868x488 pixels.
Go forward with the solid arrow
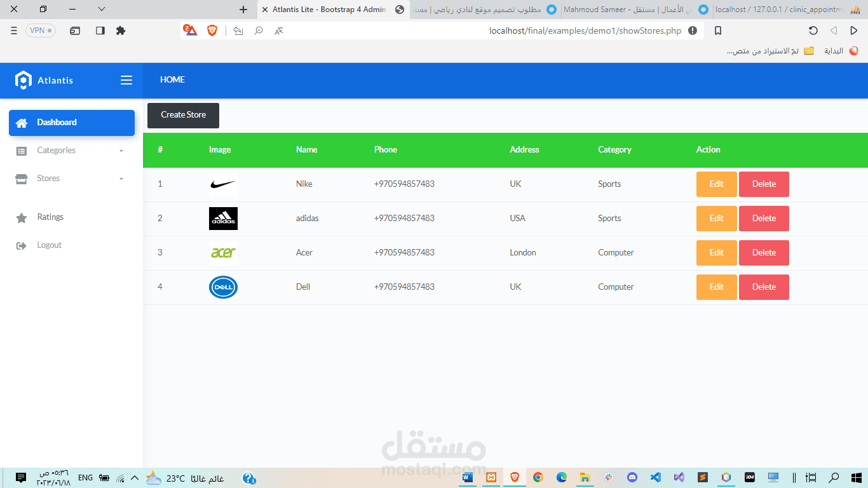click(854, 30)
